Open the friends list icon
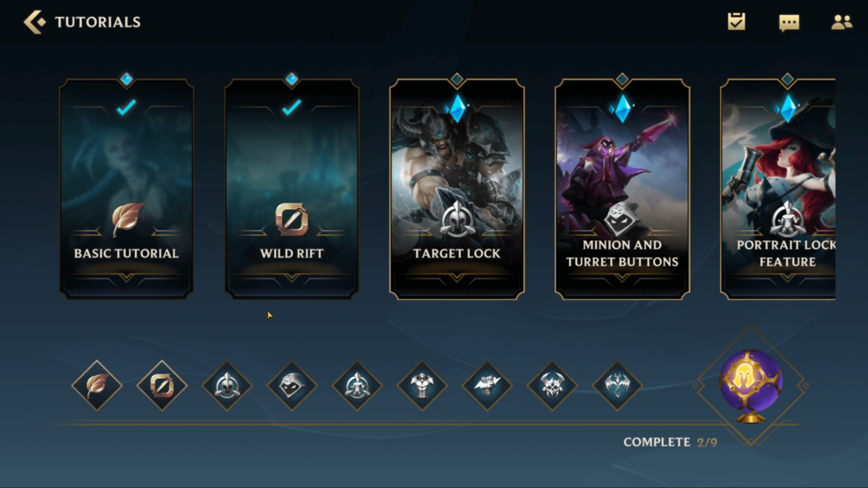Image resolution: width=868 pixels, height=488 pixels. click(x=842, y=22)
